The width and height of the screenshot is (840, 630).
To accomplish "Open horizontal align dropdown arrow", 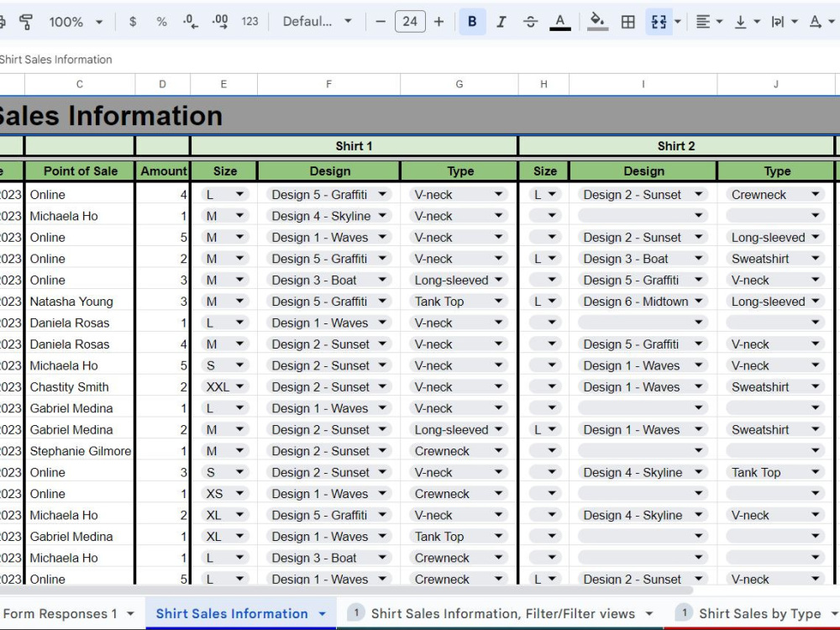I will [x=720, y=22].
